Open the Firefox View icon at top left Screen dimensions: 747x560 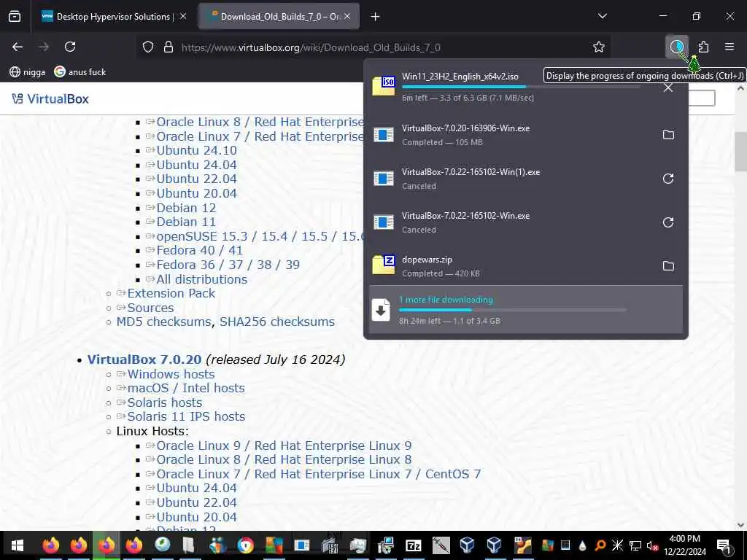tap(15, 16)
